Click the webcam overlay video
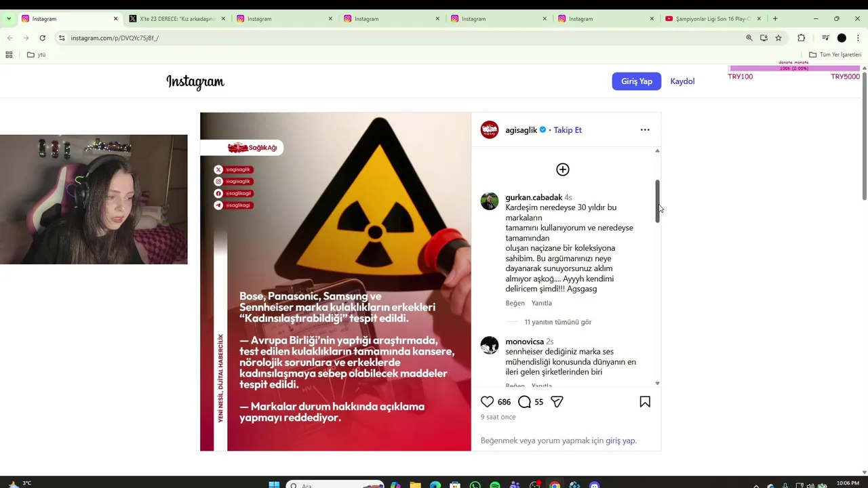This screenshot has height=488, width=868. tap(94, 199)
